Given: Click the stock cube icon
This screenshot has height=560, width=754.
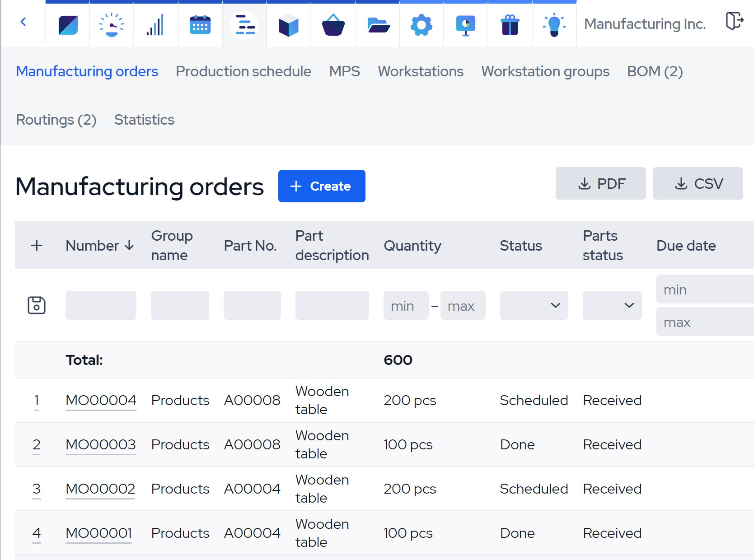Looking at the screenshot, I should point(289,25).
